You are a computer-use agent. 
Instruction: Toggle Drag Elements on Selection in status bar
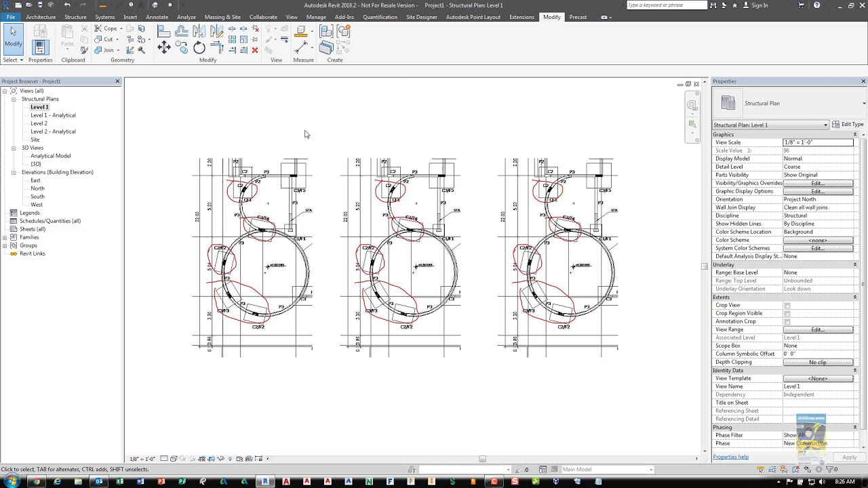click(807, 469)
